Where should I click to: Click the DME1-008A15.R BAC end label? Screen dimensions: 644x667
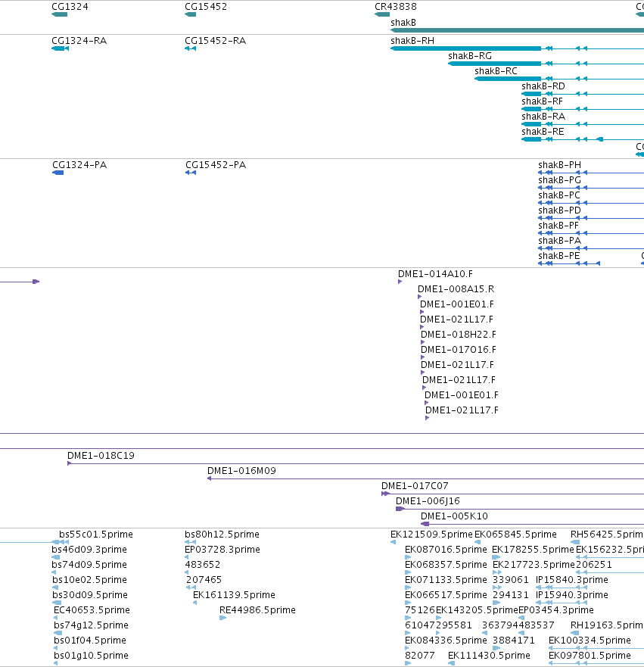[456, 289]
